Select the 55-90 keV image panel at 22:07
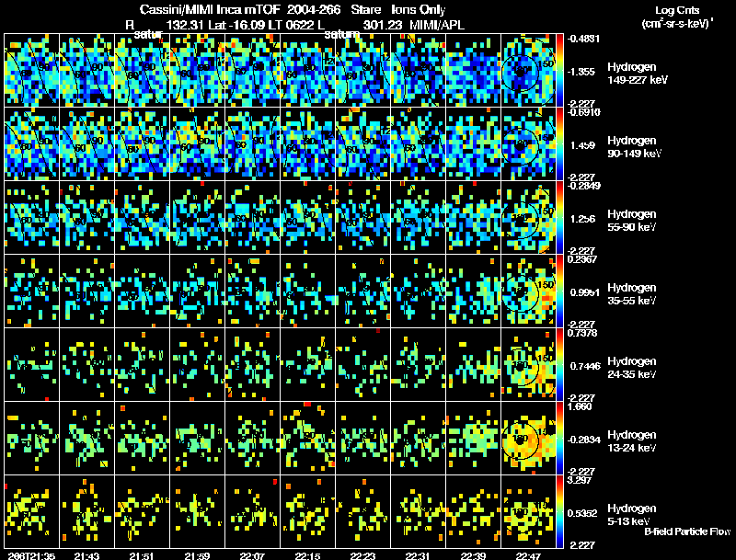736x560 pixels. pos(252,217)
